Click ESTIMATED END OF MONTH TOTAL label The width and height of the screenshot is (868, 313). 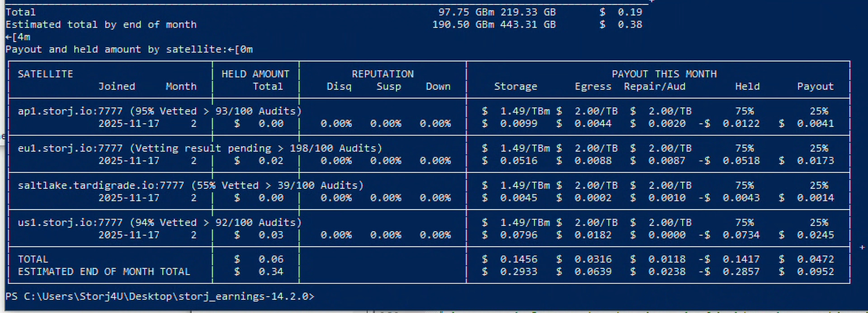(x=104, y=271)
